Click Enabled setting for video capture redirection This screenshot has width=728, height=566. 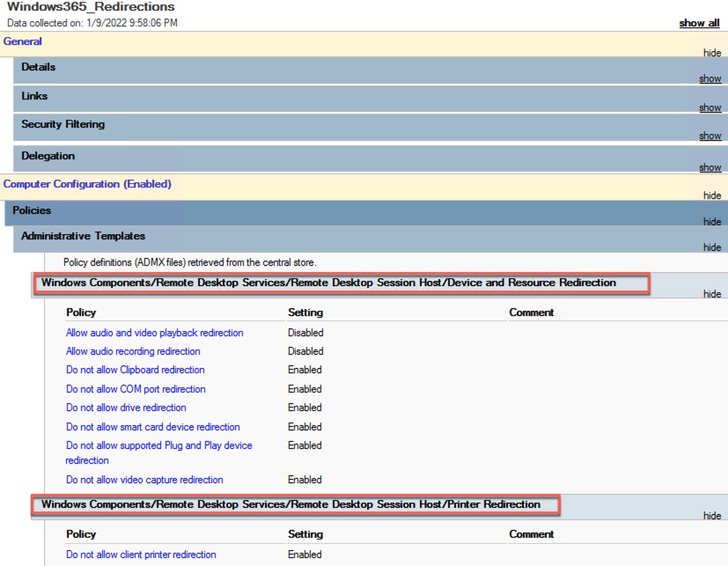tap(305, 480)
